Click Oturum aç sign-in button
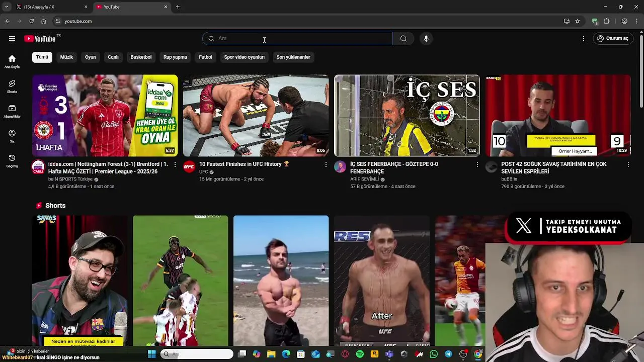This screenshot has width=644, height=362. coord(613,39)
